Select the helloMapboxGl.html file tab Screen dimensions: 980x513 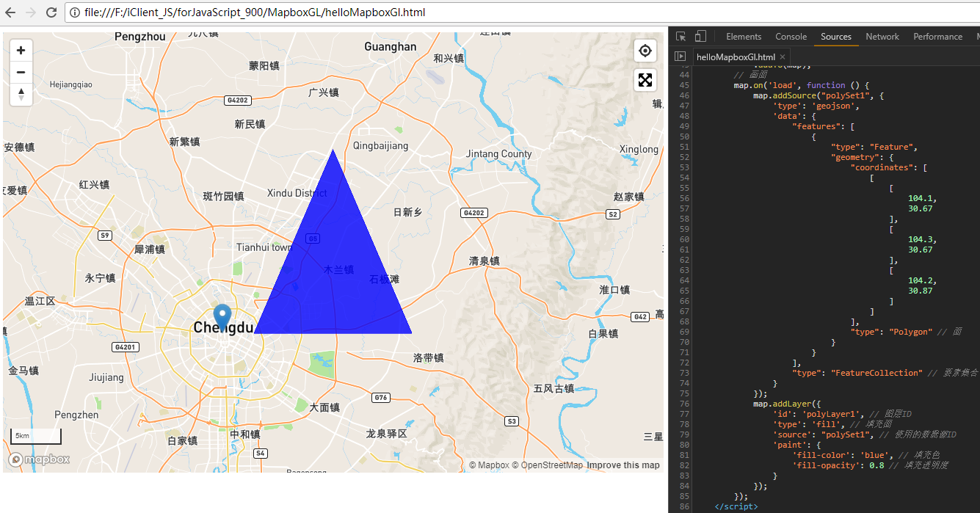click(x=736, y=57)
